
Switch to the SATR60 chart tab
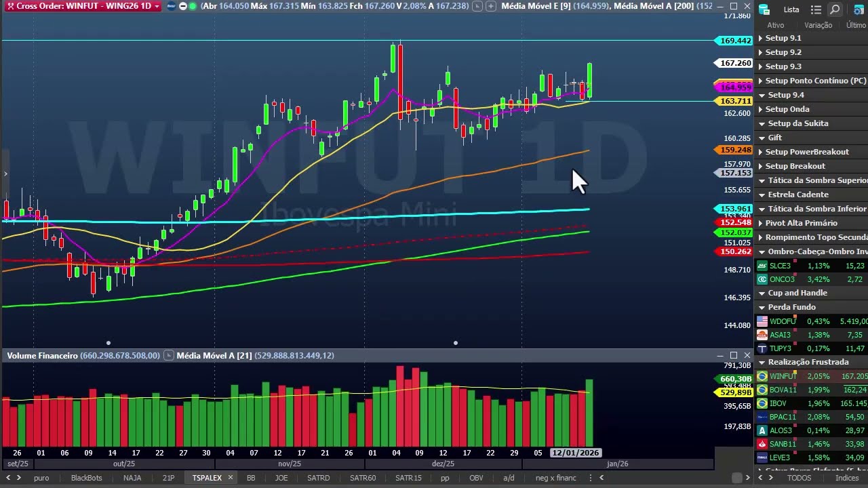363,478
